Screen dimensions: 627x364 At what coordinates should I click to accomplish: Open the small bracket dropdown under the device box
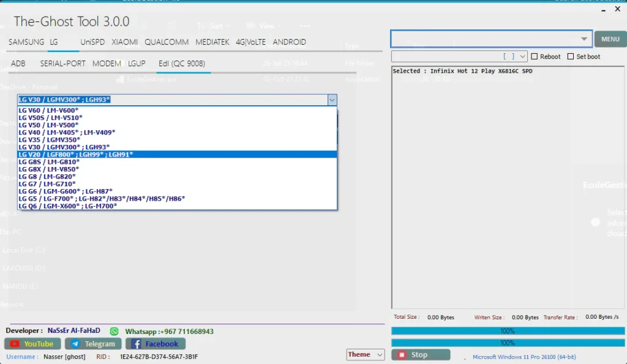click(522, 56)
